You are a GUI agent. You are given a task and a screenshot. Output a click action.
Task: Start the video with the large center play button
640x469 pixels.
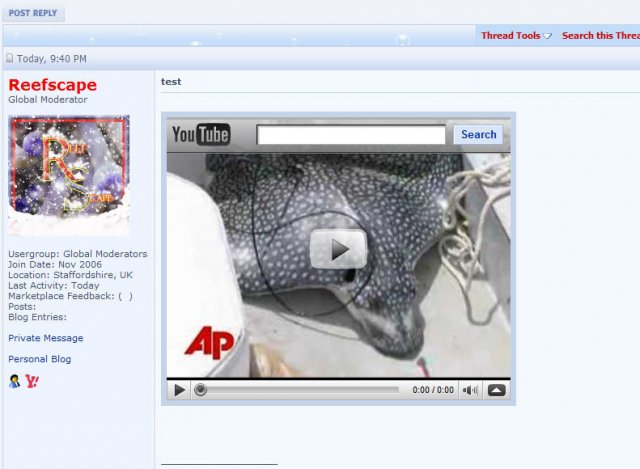pyautogui.click(x=338, y=249)
